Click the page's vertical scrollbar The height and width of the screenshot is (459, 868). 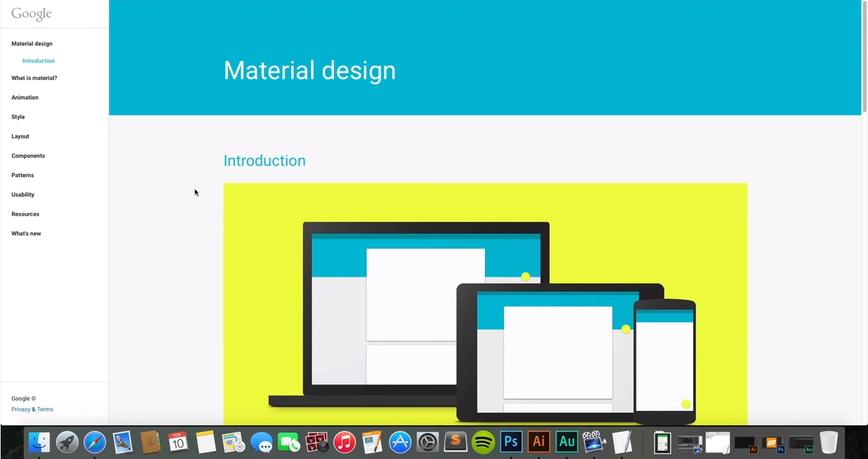[864, 58]
